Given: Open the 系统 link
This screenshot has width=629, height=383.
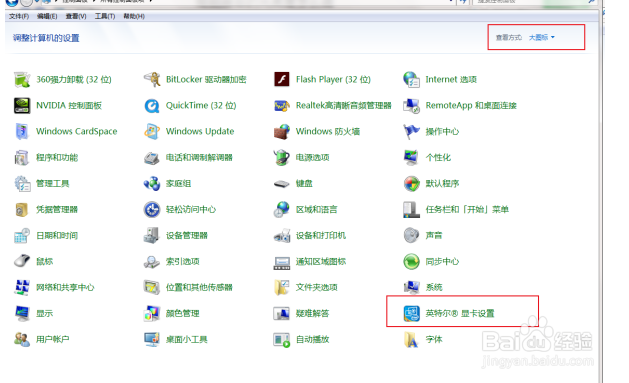Looking at the screenshot, I should pos(434,288).
